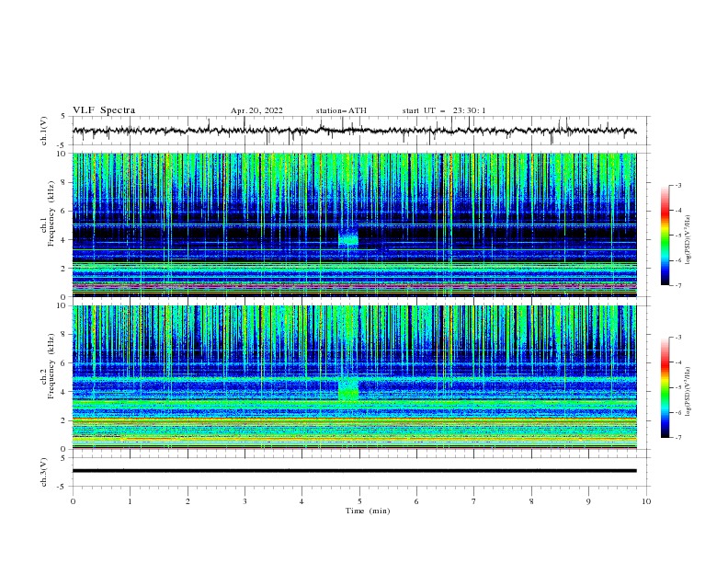728x563 pixels.
Task: Click the ch.1 spectrogram burst near 4 kHz
Action: click(348, 238)
